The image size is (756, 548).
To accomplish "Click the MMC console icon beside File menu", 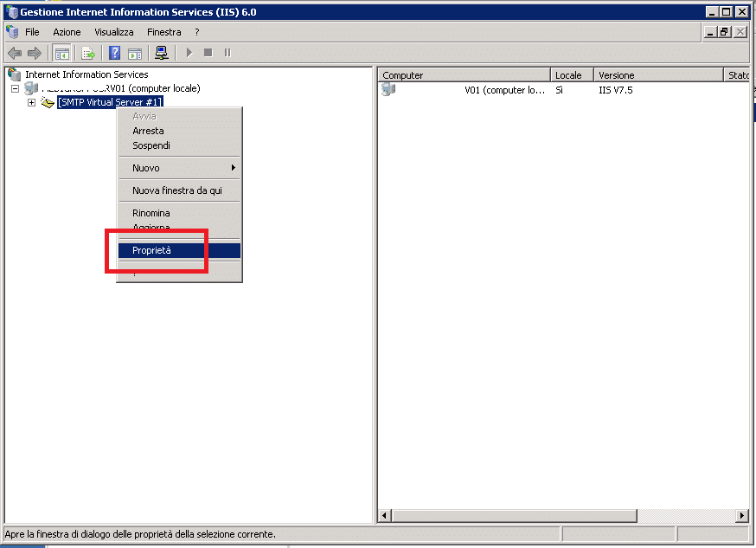I will (x=12, y=32).
